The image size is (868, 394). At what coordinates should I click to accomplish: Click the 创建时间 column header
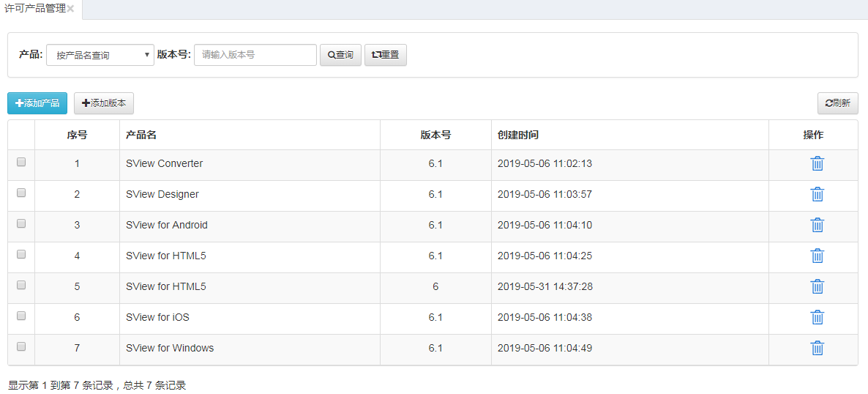(x=630, y=135)
